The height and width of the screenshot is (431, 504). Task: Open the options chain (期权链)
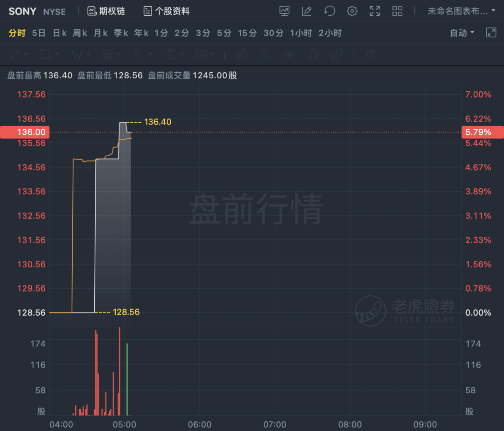(x=106, y=11)
